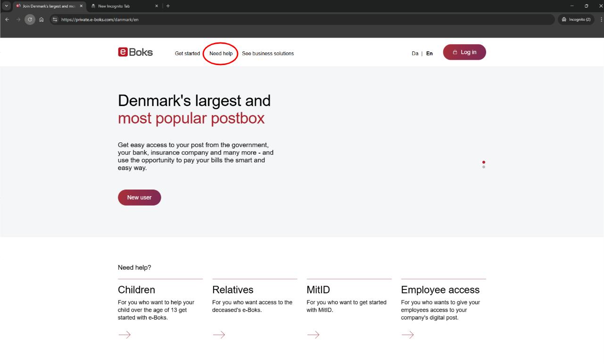
Task: Click the browser home icon
Action: tap(41, 19)
